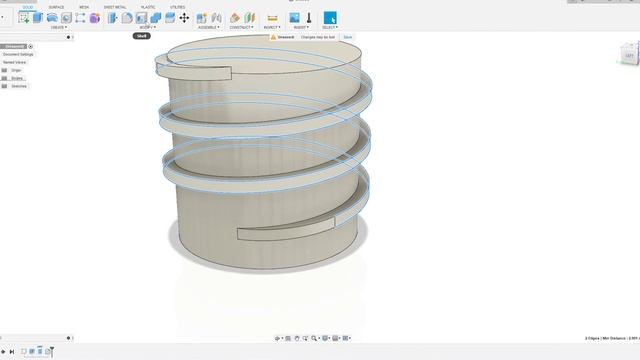Toggle visibility of the Sketches folder
The height and width of the screenshot is (360, 640).
click(4, 86)
